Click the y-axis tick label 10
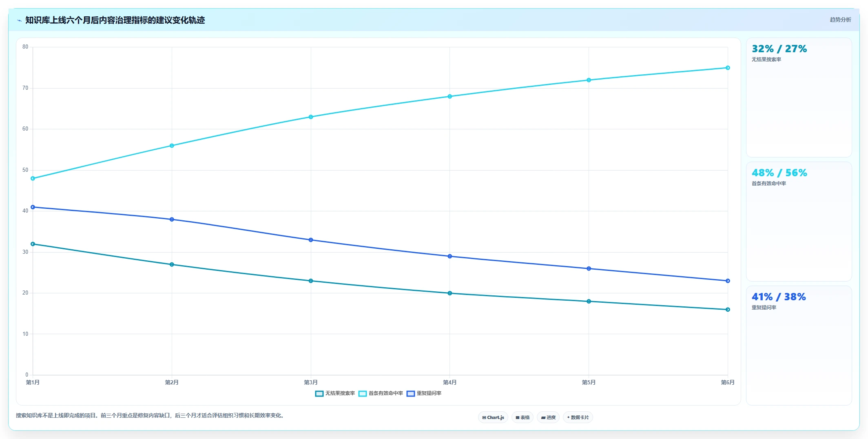This screenshot has width=868, height=439. pyautogui.click(x=25, y=334)
